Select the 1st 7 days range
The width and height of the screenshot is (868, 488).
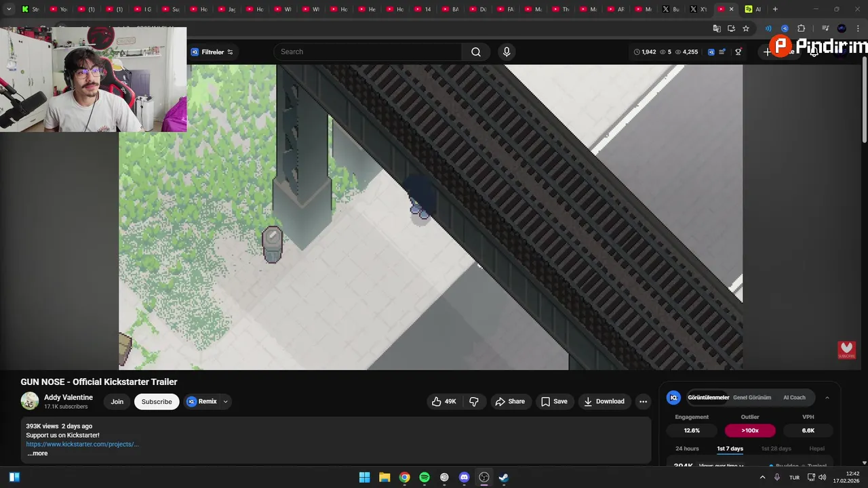click(x=730, y=449)
